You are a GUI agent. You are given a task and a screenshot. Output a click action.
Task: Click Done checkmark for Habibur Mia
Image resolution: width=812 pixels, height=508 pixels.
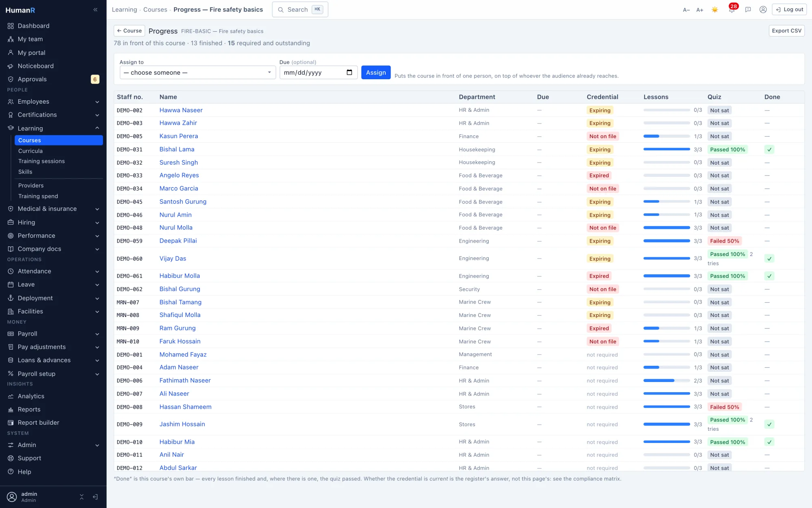pyautogui.click(x=769, y=442)
